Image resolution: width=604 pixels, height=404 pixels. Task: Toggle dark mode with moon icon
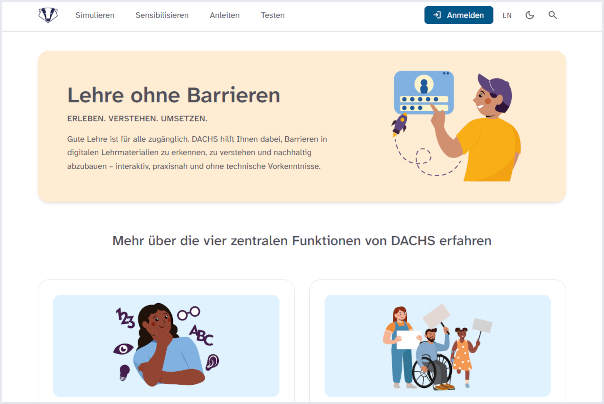tap(530, 15)
